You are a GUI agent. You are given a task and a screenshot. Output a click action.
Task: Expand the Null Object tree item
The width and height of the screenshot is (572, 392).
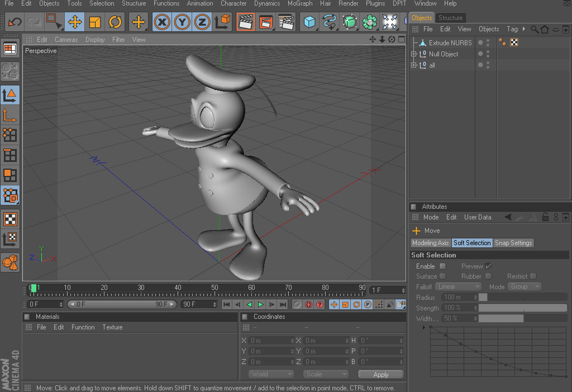tap(414, 54)
